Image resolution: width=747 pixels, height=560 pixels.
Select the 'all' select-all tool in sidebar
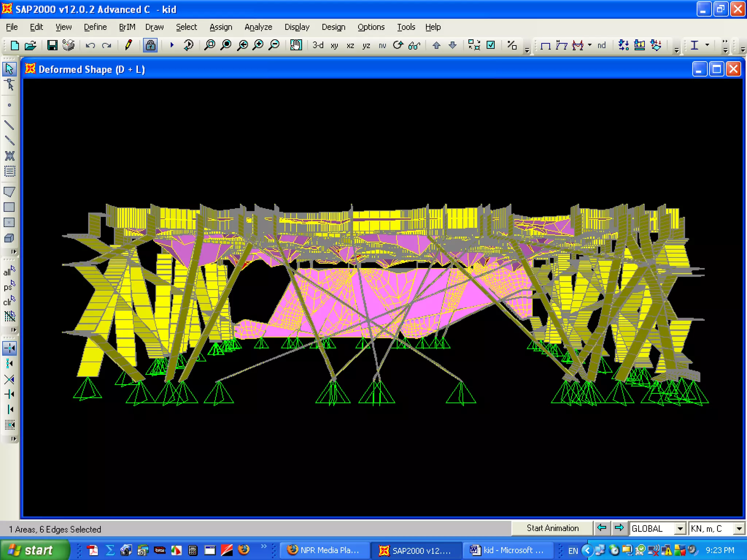click(9, 271)
